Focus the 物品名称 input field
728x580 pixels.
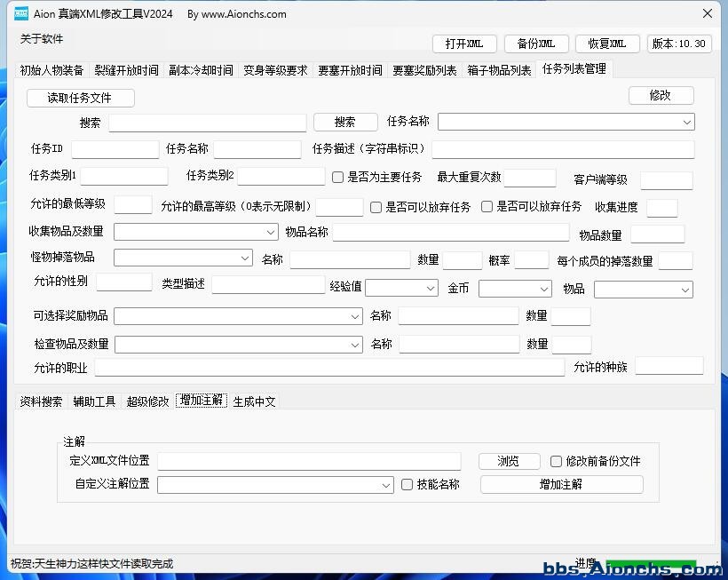[x=451, y=232]
